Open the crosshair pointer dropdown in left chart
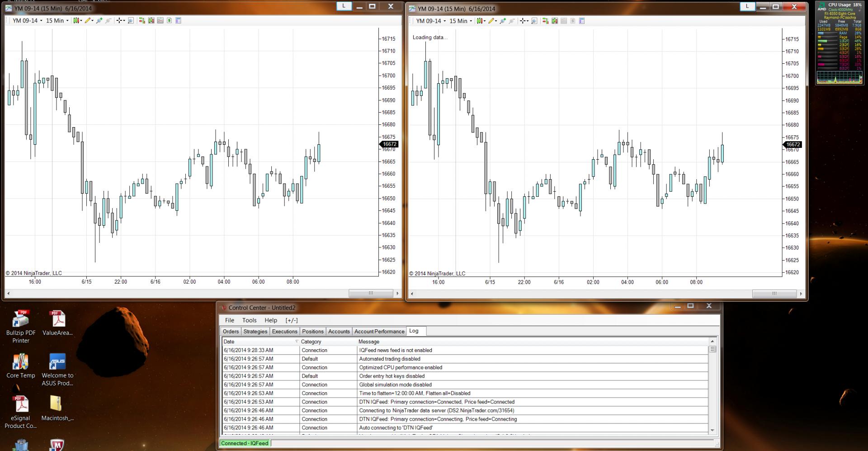Image resolution: width=868 pixels, height=451 pixels. (x=121, y=20)
